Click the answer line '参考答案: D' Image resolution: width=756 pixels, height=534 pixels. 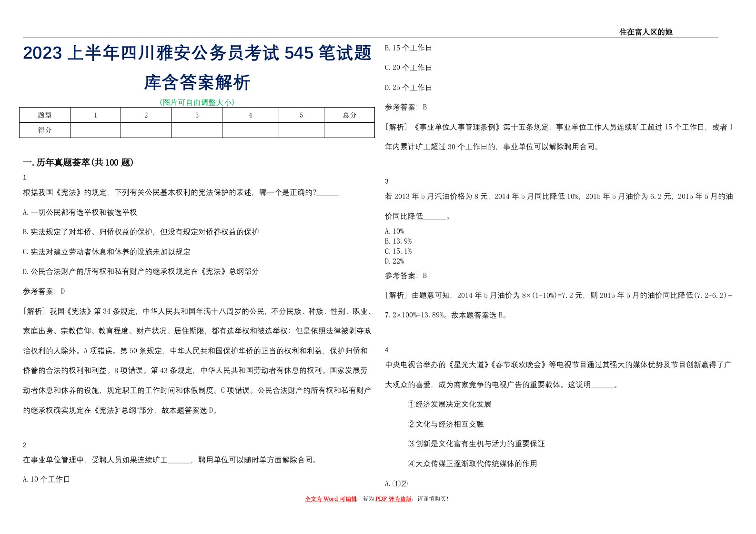pos(44,291)
